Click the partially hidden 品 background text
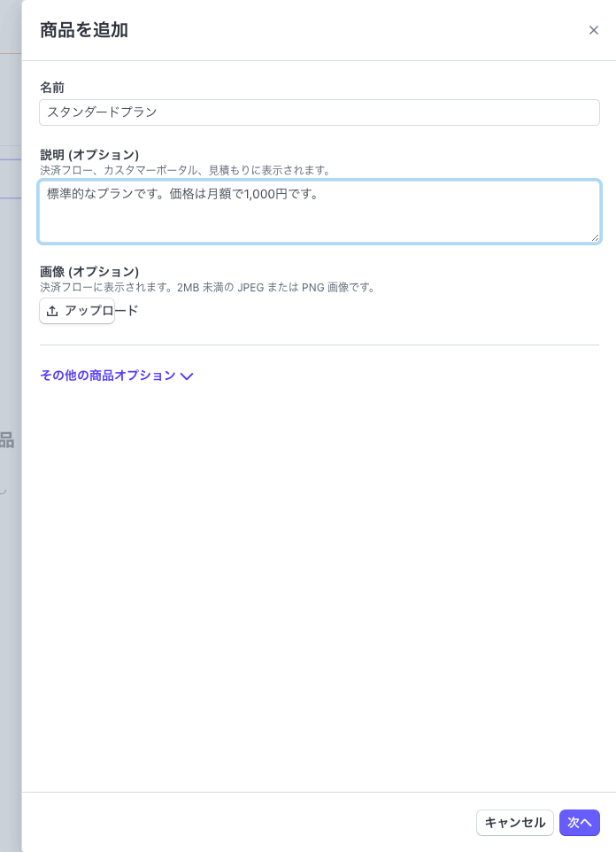The image size is (616, 852). pos(7,439)
